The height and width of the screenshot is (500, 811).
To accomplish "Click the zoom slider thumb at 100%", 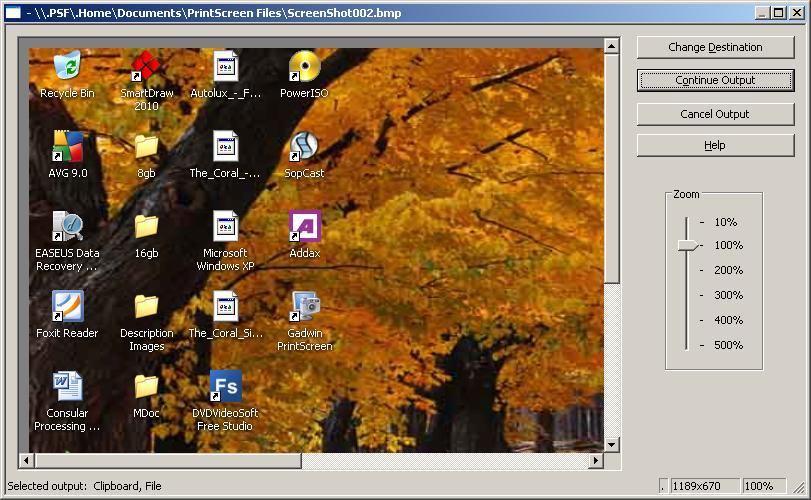I will tap(688, 246).
